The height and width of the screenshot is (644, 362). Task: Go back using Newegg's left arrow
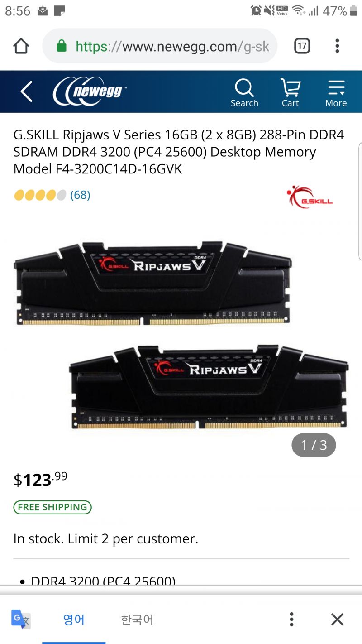[x=27, y=91]
